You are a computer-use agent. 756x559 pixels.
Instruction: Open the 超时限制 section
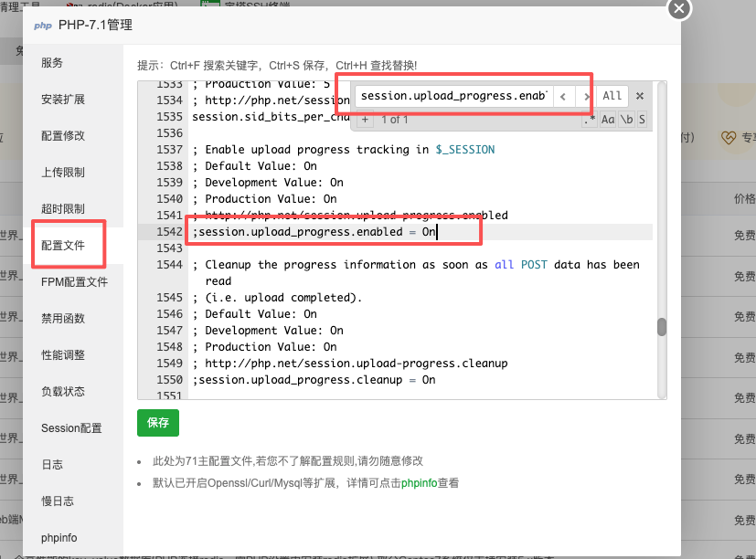tap(63, 209)
